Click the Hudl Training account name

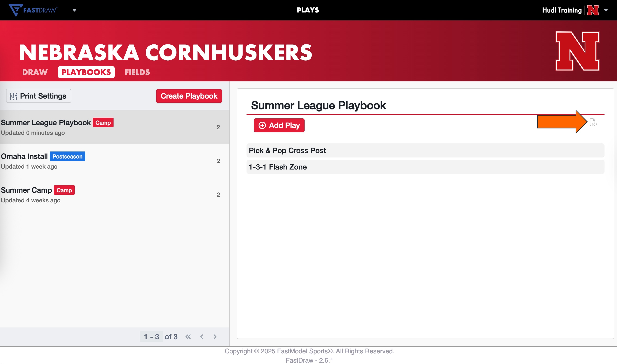pos(561,10)
